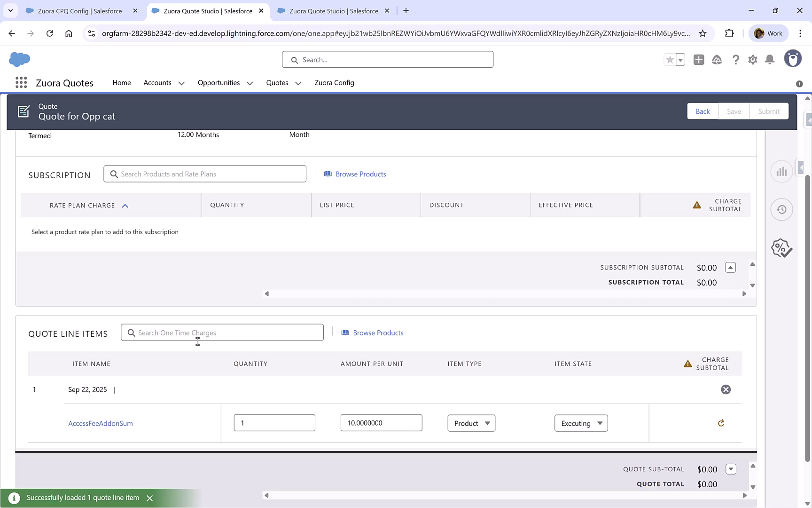Remove the quote line item with the X icon
This screenshot has width=812, height=508.
point(726,389)
